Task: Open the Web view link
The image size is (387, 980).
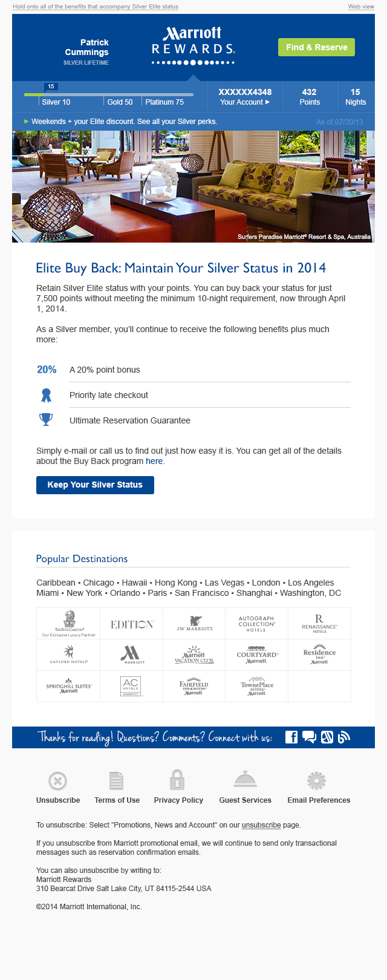Action: pos(361,7)
